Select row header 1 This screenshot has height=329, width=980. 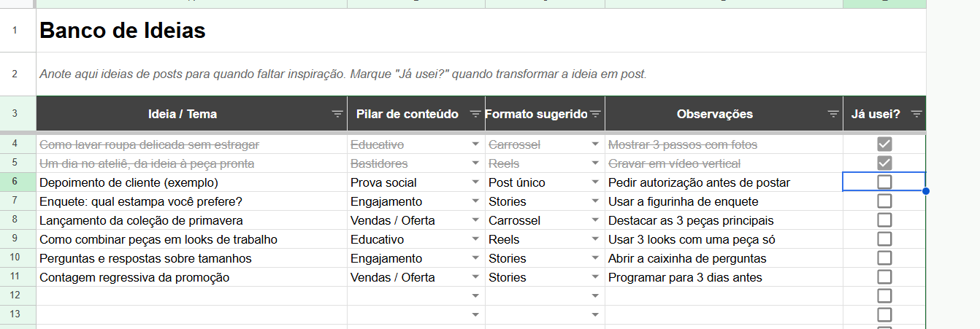pos(18,31)
